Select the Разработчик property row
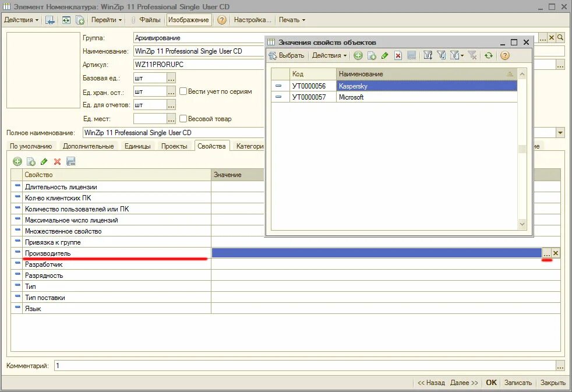 pos(285,264)
